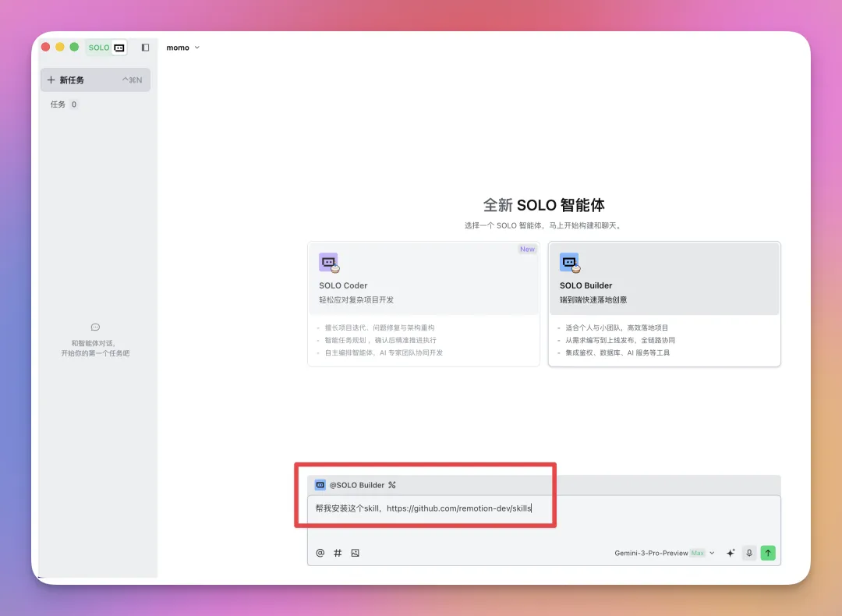Click the 集成鉴权、数据库 bullet line
This screenshot has height=616, width=842.
617,353
